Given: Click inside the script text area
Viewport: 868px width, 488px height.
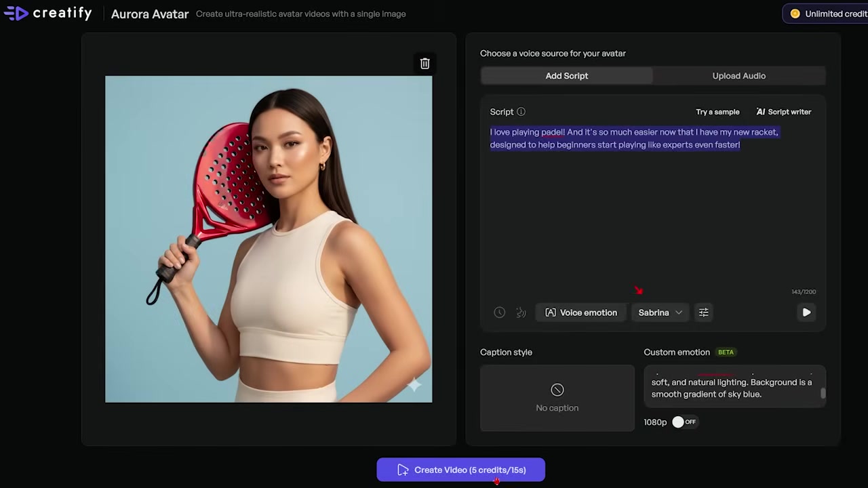Looking at the screenshot, I should 653,207.
